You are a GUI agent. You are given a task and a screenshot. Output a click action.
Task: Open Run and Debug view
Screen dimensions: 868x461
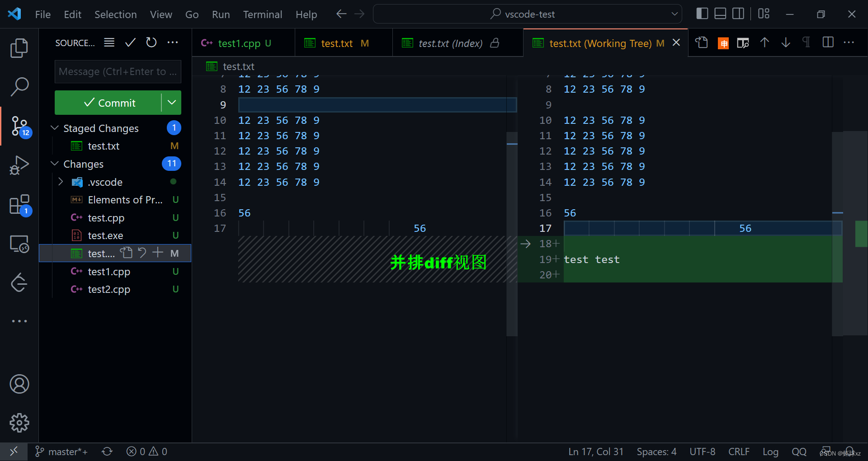(x=19, y=165)
